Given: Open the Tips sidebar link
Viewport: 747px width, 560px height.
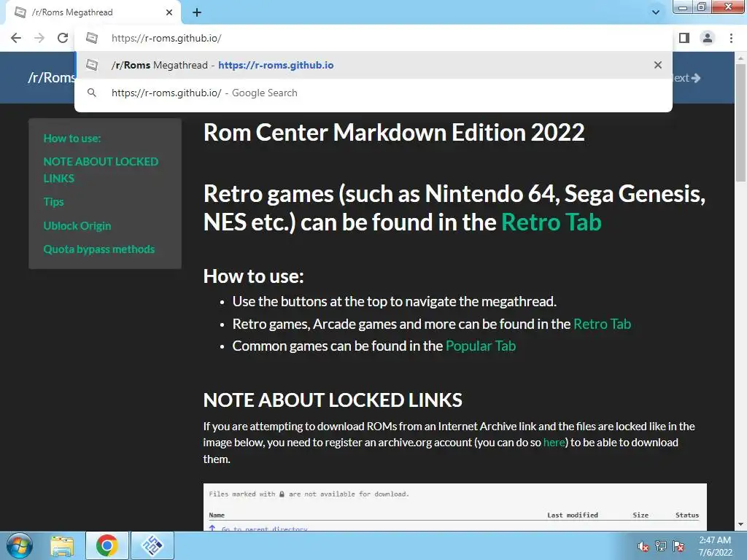Looking at the screenshot, I should point(53,202).
